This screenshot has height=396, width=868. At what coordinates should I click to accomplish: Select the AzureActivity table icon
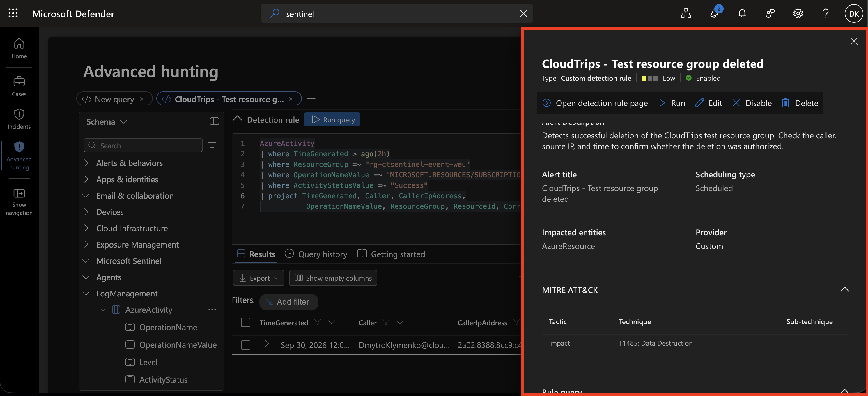tap(116, 310)
